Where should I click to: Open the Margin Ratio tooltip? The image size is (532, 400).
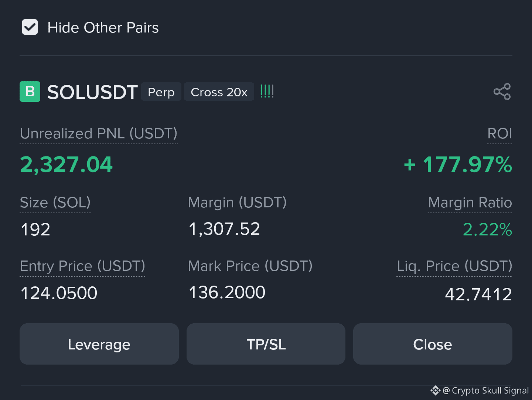click(470, 203)
